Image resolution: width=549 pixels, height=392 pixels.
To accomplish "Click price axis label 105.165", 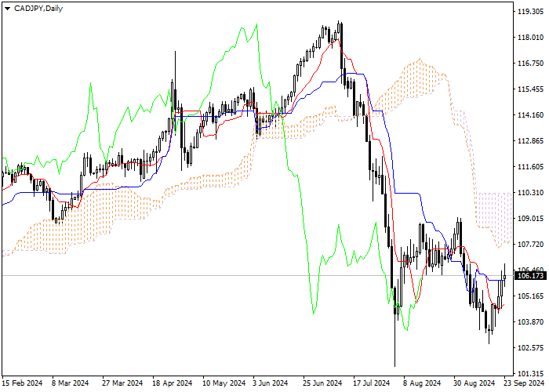I will 530,296.
